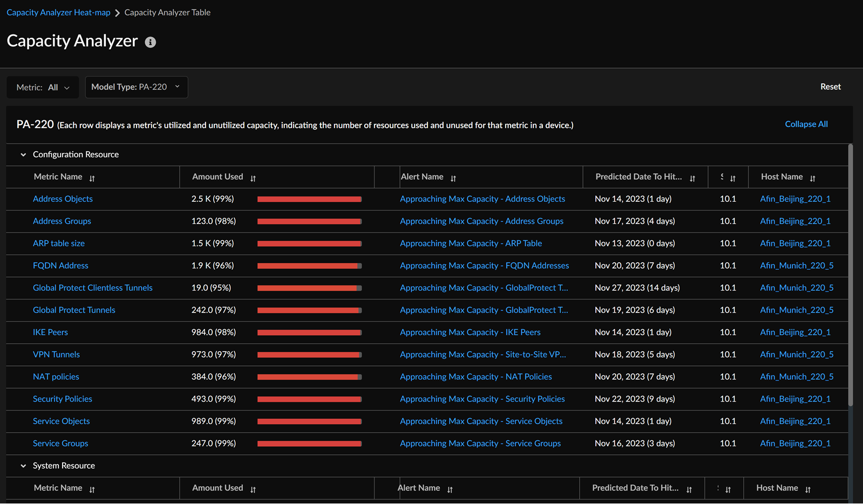Open Approaching Max Capacity - IKE Peers alert
The height and width of the screenshot is (504, 863).
click(470, 332)
